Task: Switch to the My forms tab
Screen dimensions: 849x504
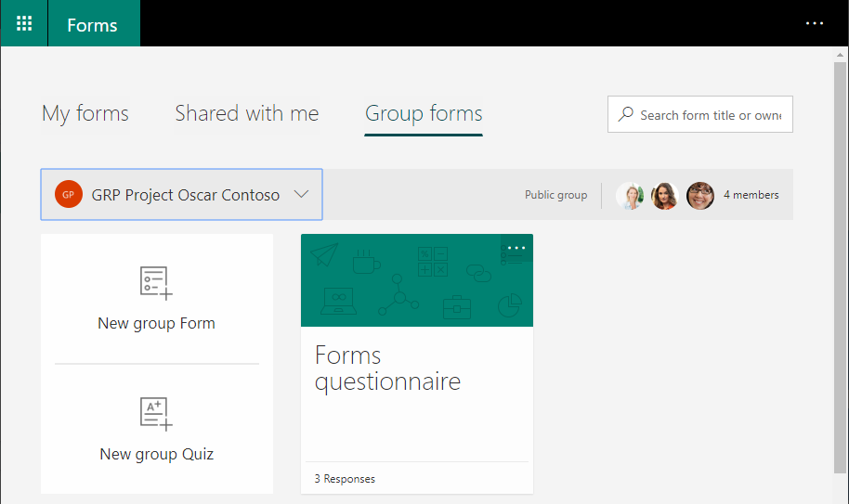Action: 85,114
